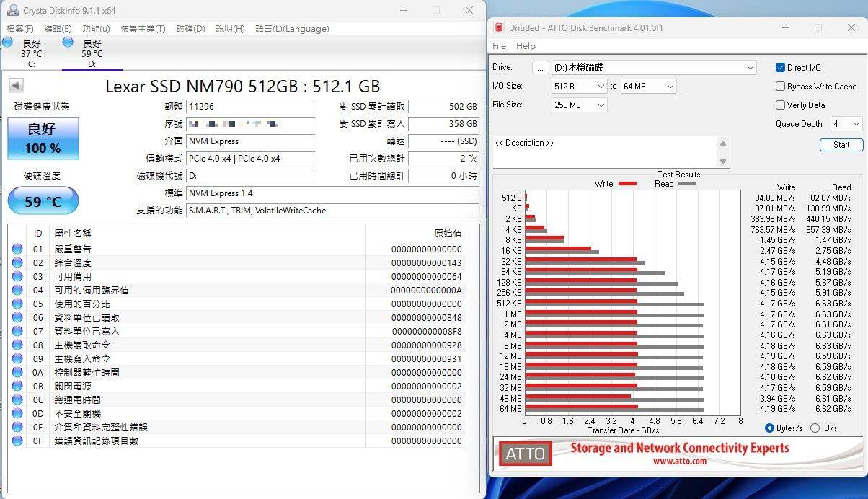Click the description box scroll down arrow
868x499 pixels.
pos(723,161)
